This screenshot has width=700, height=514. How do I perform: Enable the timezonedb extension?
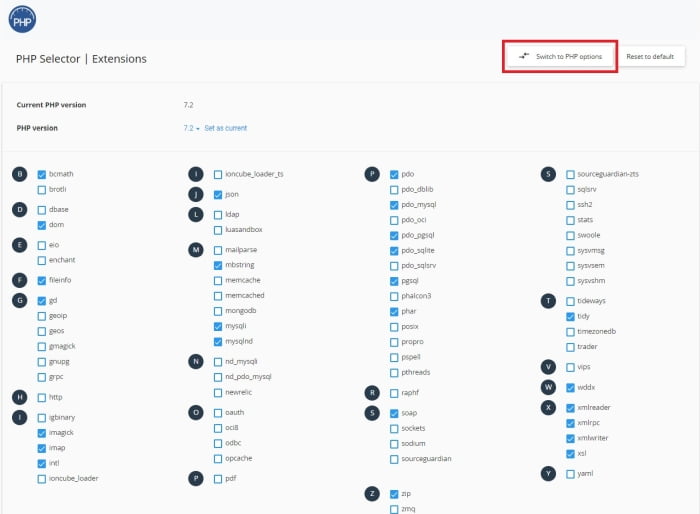tap(570, 332)
